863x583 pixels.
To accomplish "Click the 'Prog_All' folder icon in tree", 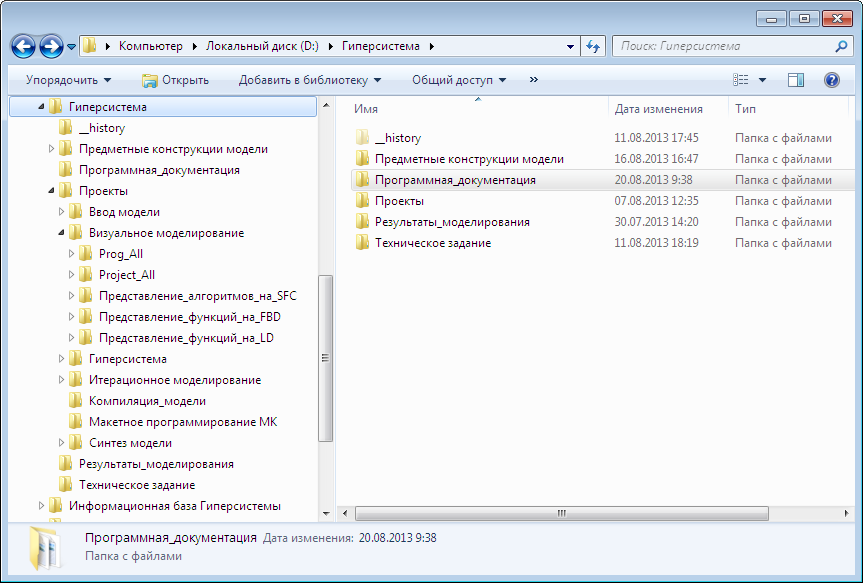I will 85,253.
